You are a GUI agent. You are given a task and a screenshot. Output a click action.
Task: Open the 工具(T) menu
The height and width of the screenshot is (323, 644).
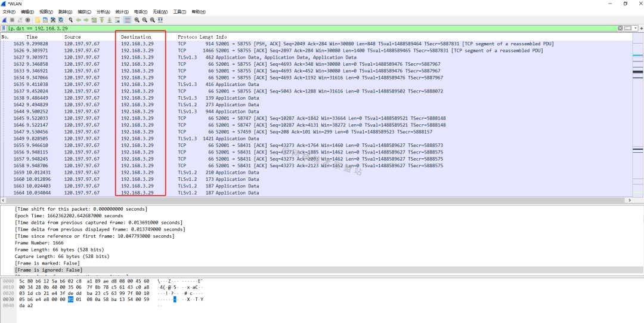[x=179, y=11]
